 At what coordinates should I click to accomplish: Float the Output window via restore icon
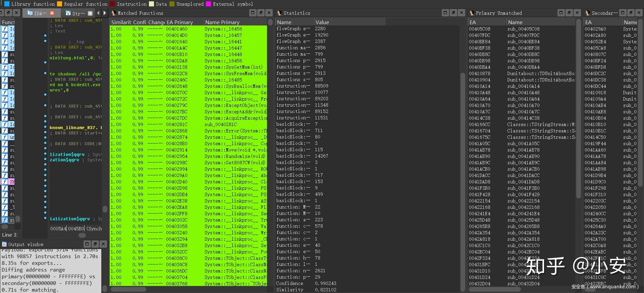point(95,244)
